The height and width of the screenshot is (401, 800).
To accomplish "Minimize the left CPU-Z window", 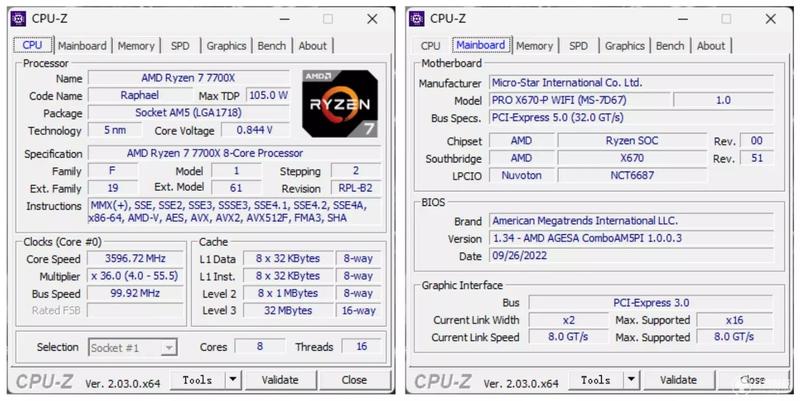I will tap(285, 19).
